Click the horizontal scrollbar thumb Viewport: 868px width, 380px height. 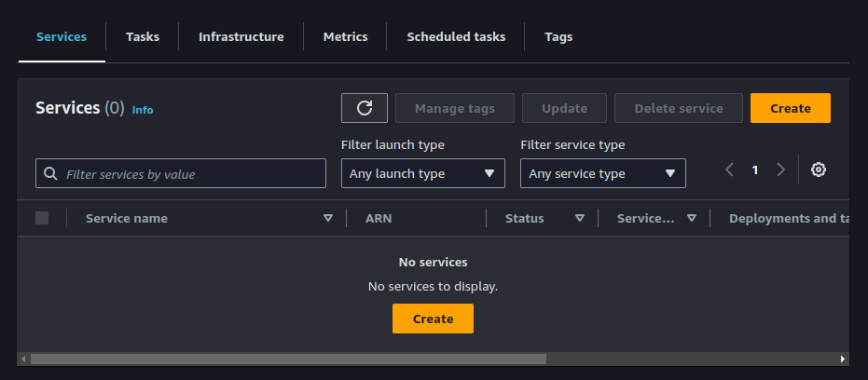tap(289, 359)
